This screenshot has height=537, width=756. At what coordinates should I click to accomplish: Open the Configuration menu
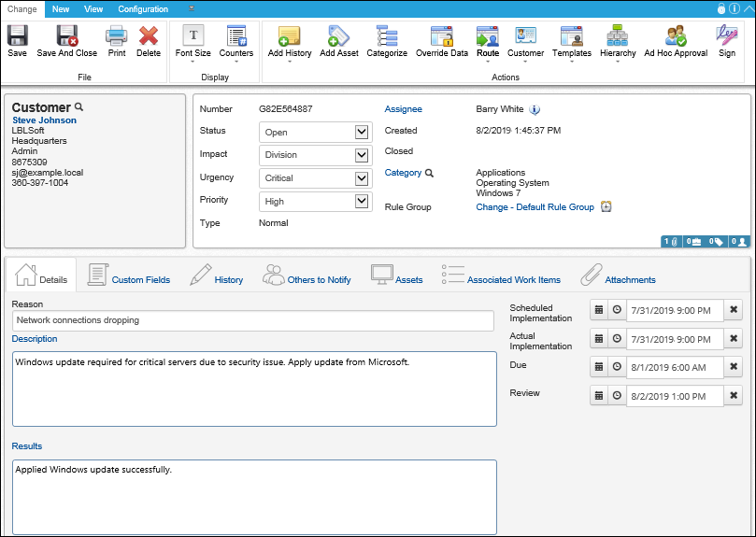(143, 9)
